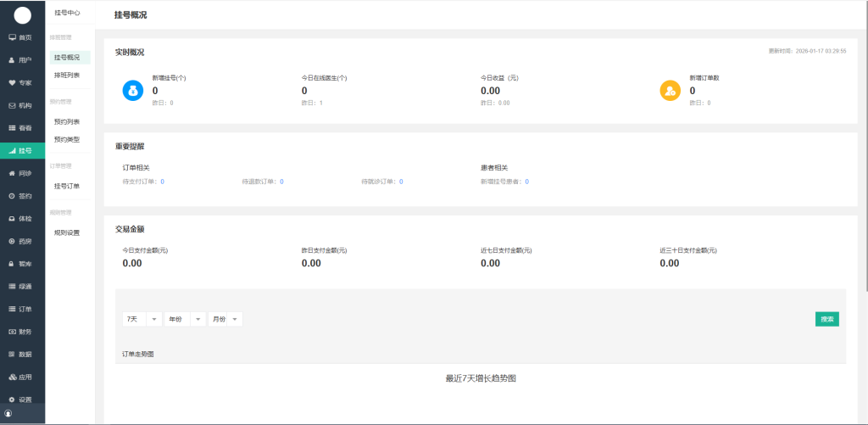Open the 设置 gear icon in sidebar
The width and height of the screenshot is (868, 425).
[13, 399]
